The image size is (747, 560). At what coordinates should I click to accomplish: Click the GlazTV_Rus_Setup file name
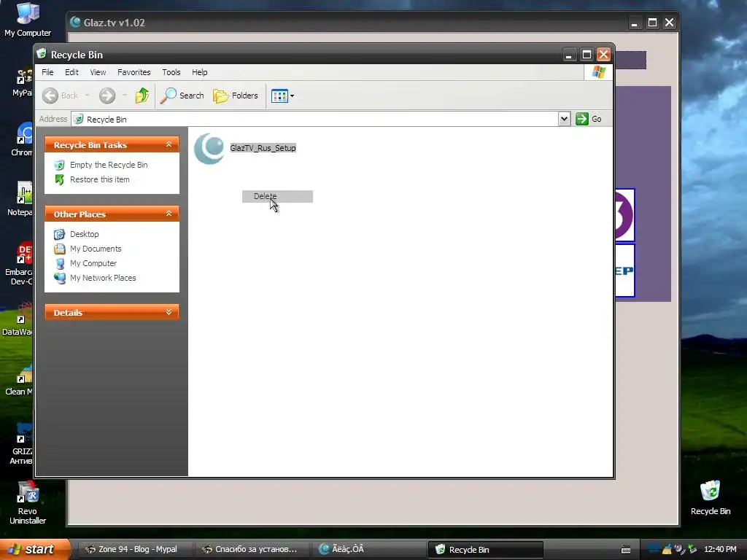click(263, 148)
